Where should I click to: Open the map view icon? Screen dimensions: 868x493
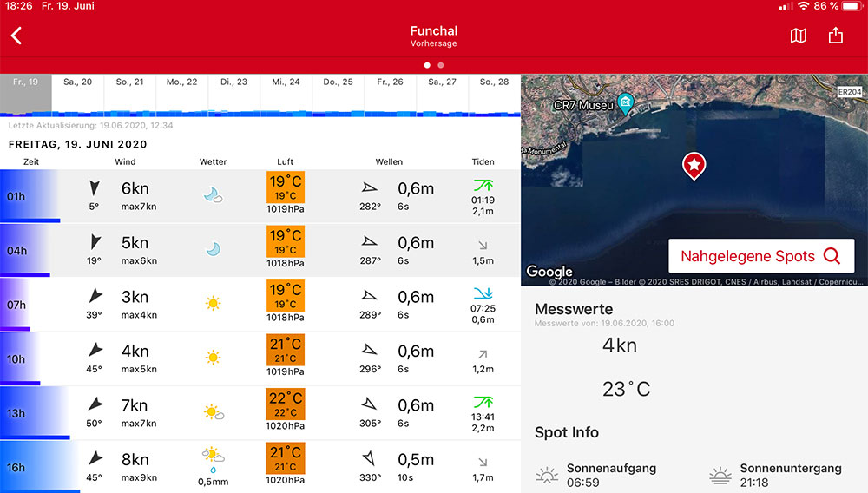coord(799,36)
